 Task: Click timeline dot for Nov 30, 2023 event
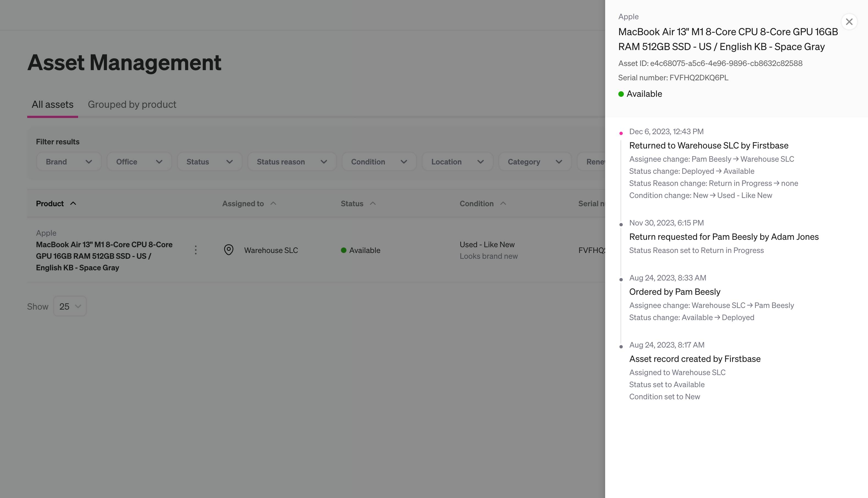[x=621, y=225]
